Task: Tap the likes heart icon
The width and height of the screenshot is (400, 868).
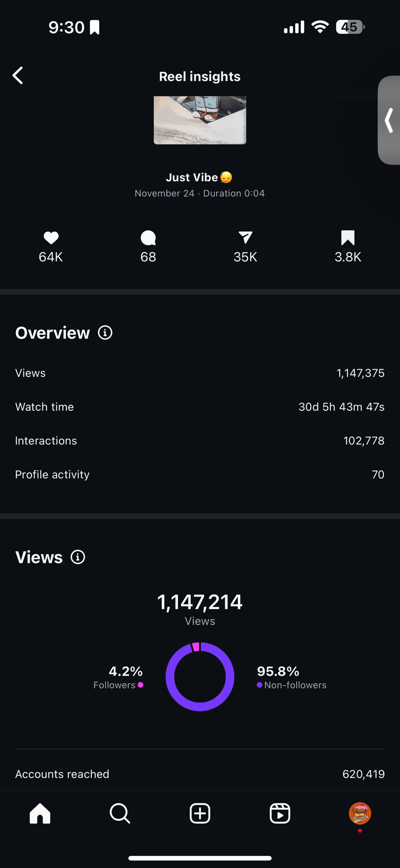Action: (x=51, y=238)
